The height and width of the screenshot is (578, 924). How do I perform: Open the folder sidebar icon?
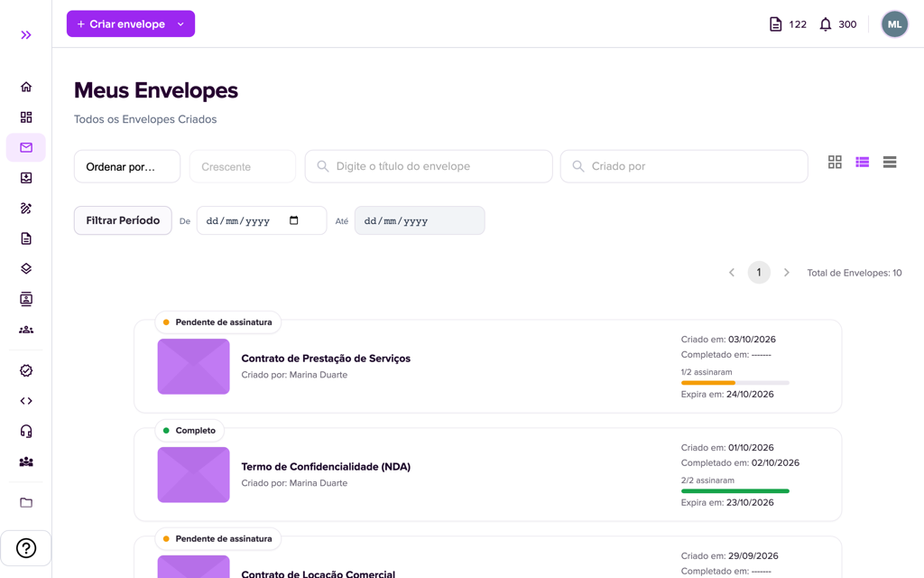(26, 502)
